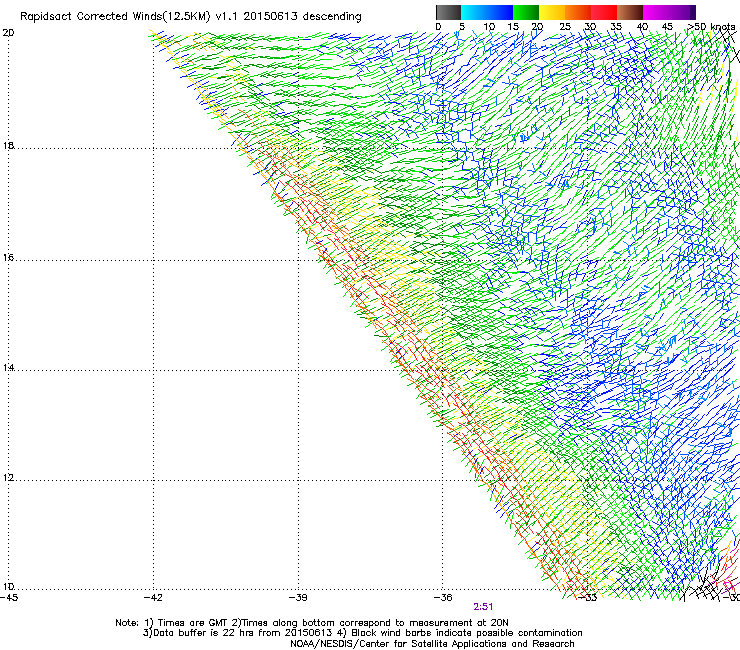Click the latitude label 12
Screen dimensions: 740x650
(x=8, y=477)
